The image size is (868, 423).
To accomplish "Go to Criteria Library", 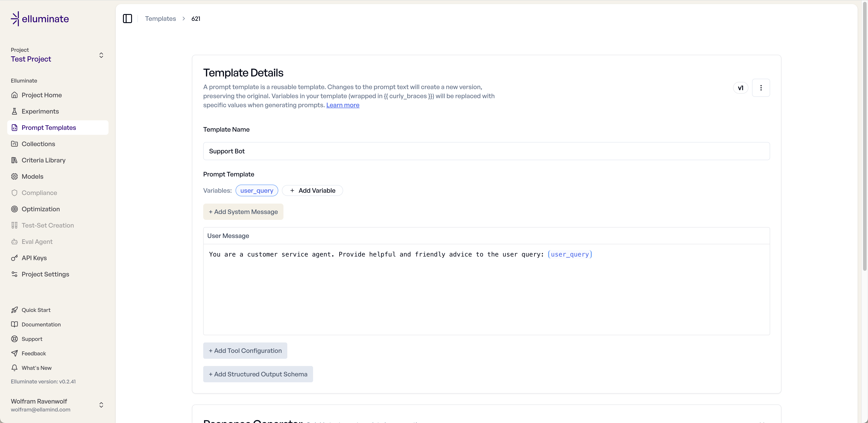I will coord(43,160).
